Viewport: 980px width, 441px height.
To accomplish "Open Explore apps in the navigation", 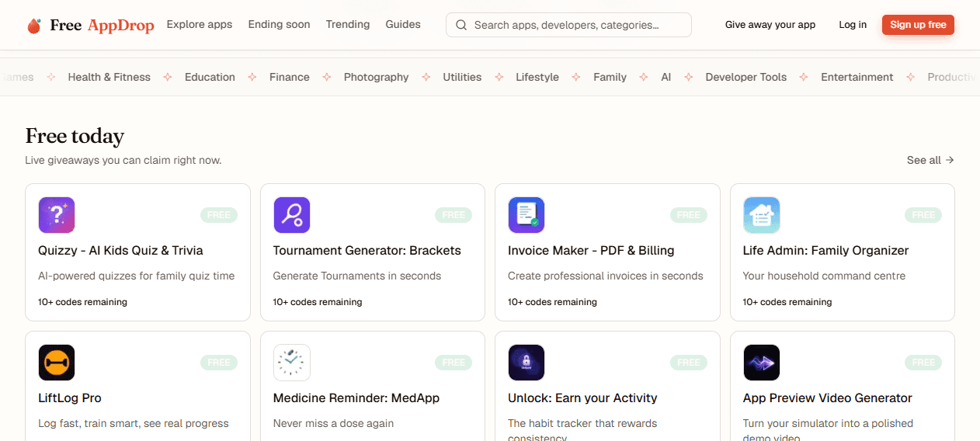I will [x=200, y=25].
